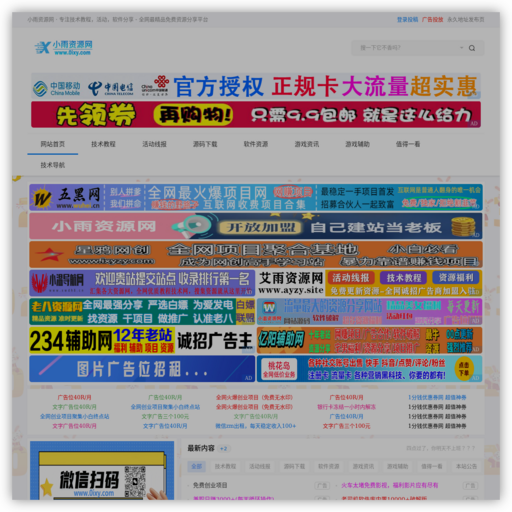Open 银行卡冻结一小时内解冻 text ad

[x=346, y=407]
